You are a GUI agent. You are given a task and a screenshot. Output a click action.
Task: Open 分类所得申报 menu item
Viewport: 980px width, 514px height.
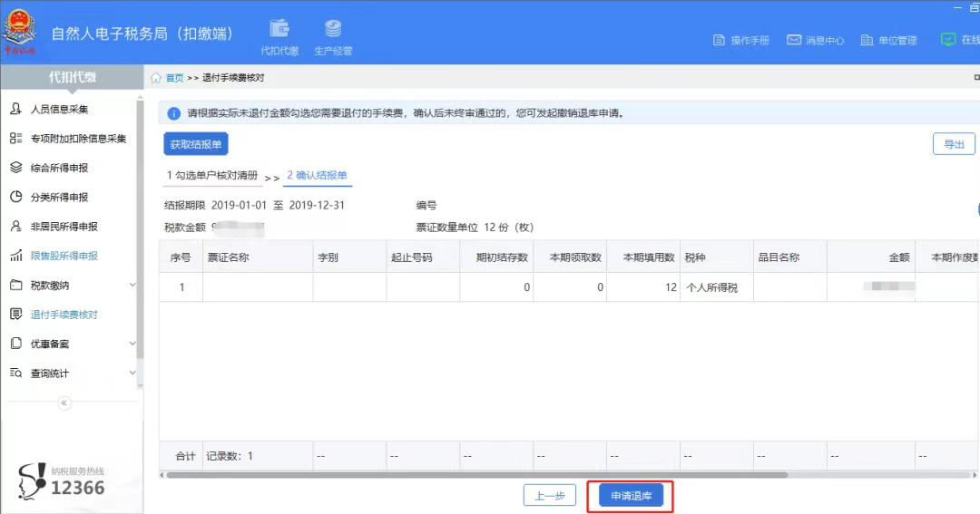point(59,198)
